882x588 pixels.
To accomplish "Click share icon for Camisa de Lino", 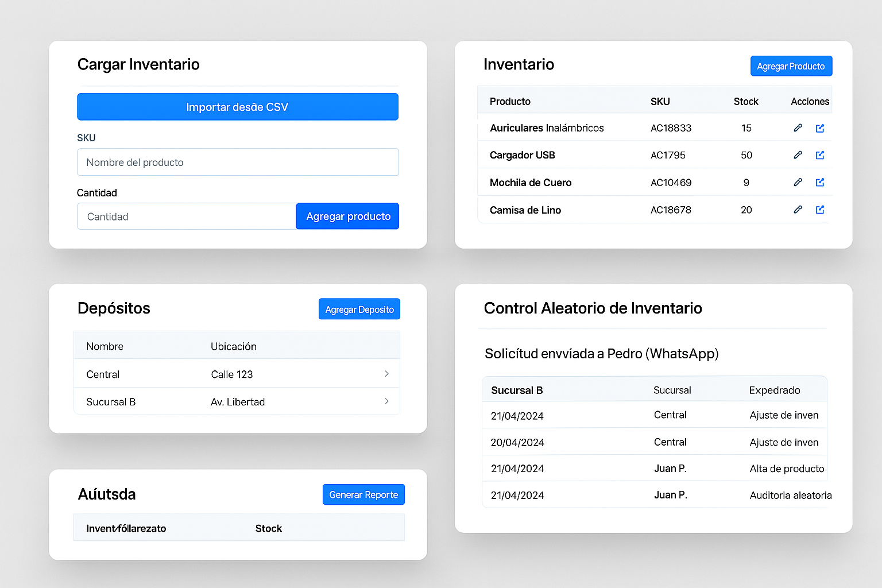I will click(x=820, y=210).
